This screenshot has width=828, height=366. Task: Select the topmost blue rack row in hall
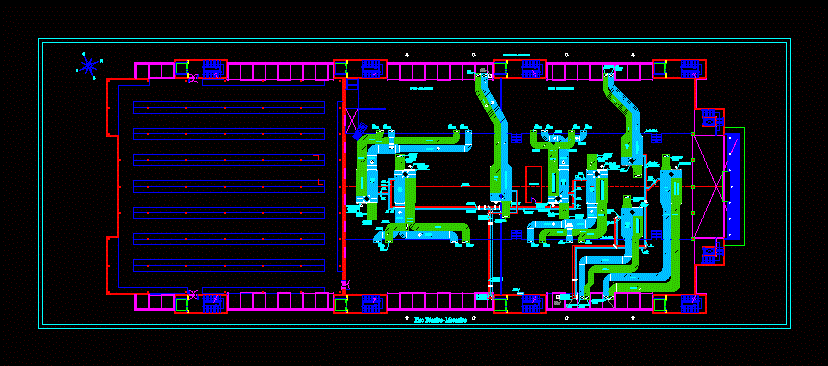pos(229,108)
